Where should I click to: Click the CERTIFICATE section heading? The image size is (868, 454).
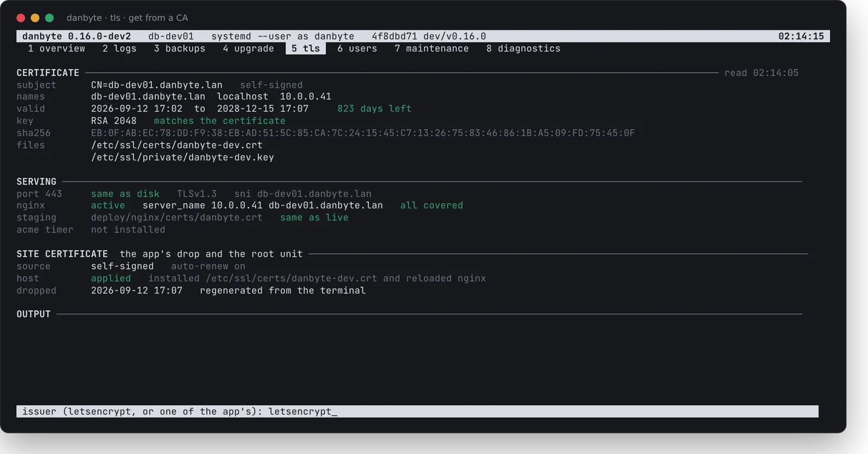48,73
